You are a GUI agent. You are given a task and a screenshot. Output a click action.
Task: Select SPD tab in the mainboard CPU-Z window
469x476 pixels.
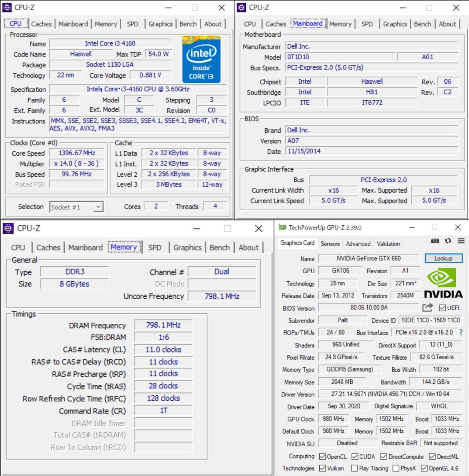[x=367, y=24]
